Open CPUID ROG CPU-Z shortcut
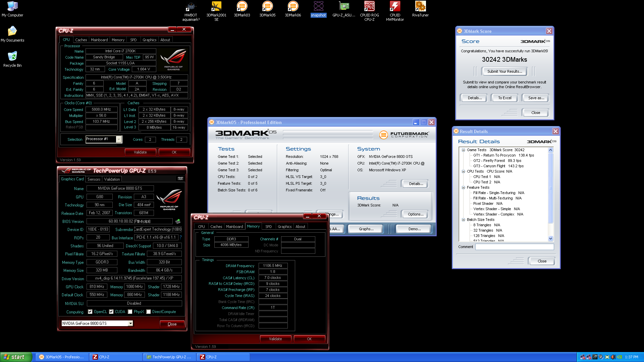This screenshot has height=362, width=644. pyautogui.click(x=369, y=11)
